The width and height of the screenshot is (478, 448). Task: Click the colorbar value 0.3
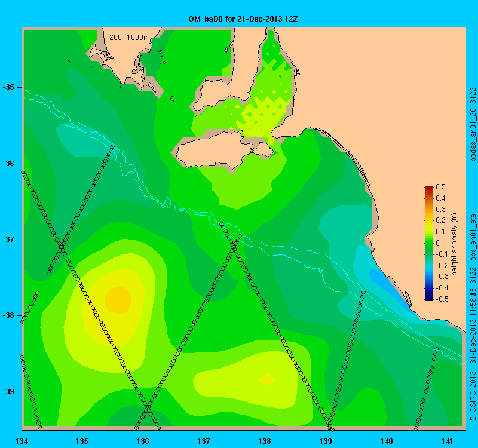coord(440,210)
